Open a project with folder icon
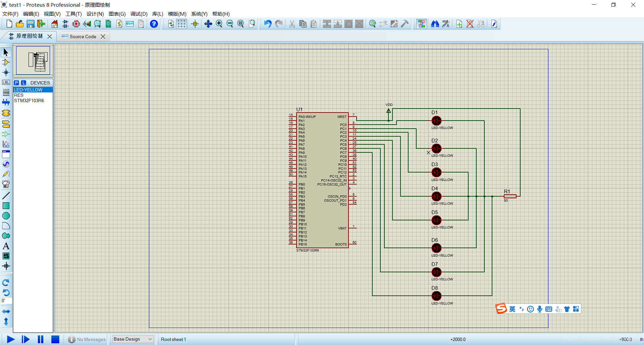 click(20, 24)
